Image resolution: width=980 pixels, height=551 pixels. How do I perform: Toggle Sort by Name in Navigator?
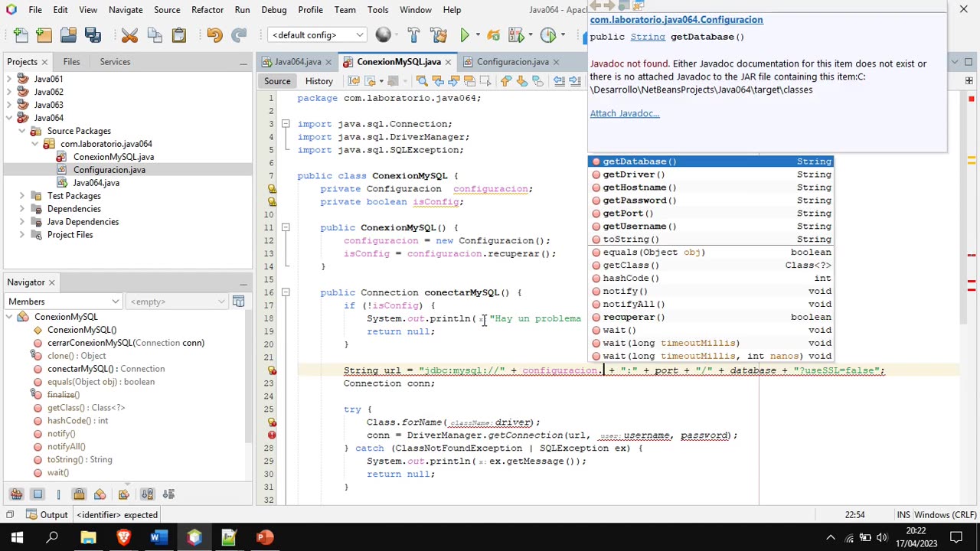[147, 494]
